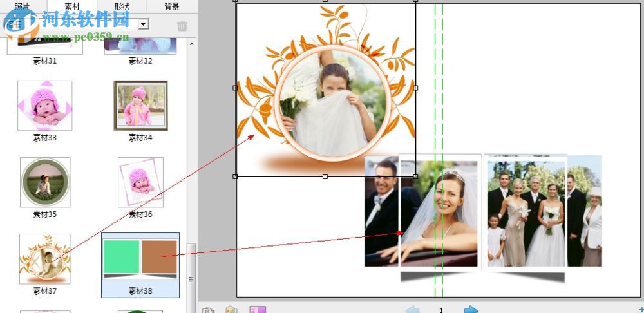The width and height of the screenshot is (644, 313).
Task: Click the bottom-center selection handle
Action: pos(325,176)
